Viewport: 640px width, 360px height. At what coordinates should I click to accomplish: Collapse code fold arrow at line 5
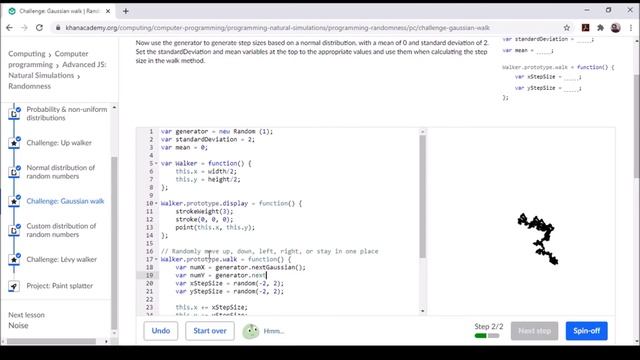point(156,164)
